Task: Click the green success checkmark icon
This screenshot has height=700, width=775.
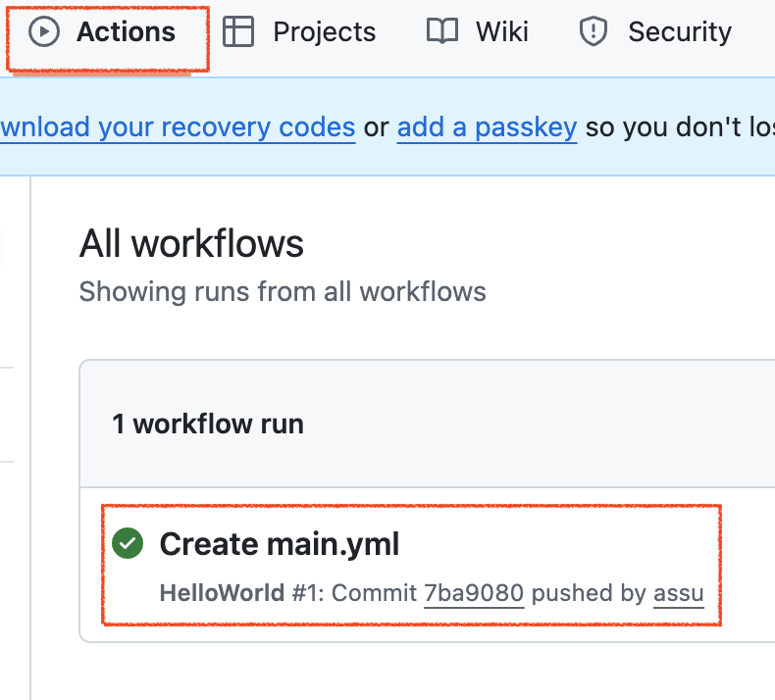Action: [x=128, y=543]
